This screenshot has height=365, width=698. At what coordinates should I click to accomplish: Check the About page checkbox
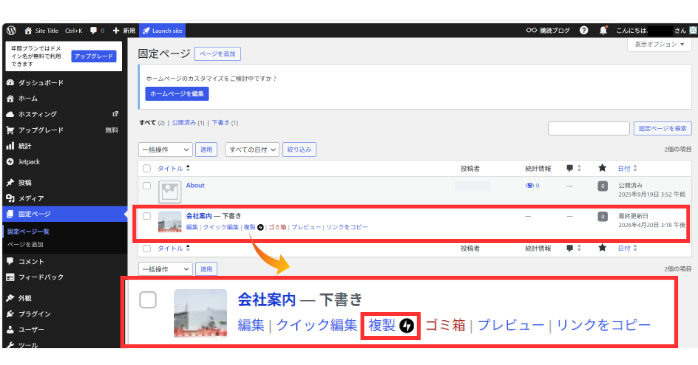[146, 186]
